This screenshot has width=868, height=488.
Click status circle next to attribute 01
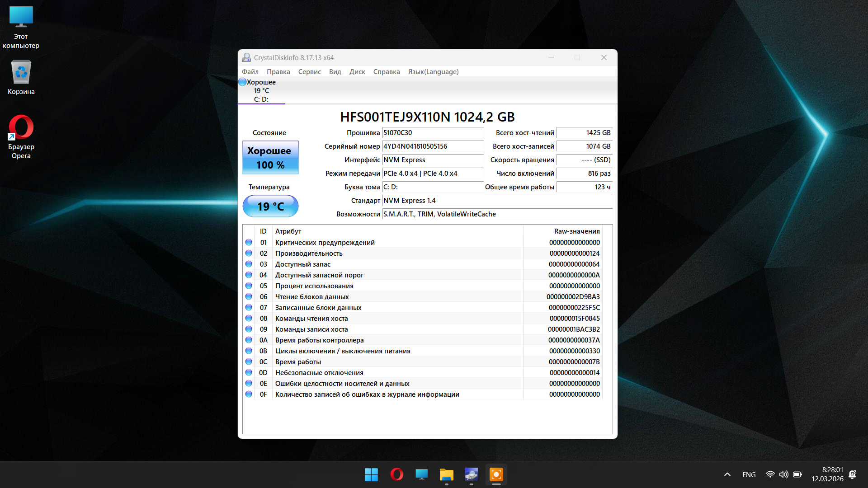point(249,243)
